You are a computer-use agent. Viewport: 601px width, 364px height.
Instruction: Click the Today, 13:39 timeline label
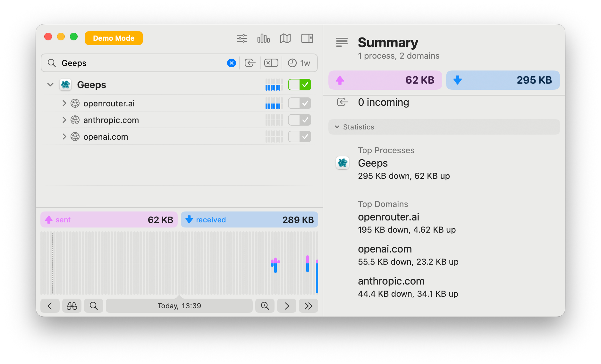[179, 306]
